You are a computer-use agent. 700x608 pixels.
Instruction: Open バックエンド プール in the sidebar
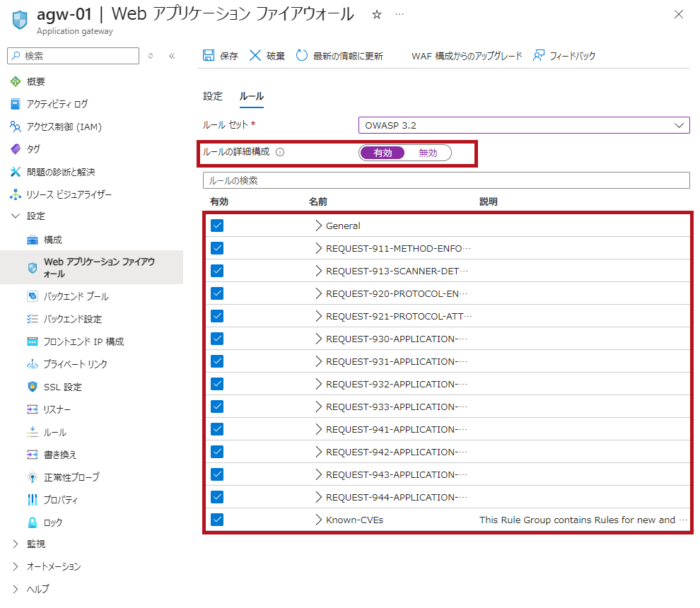point(76,296)
